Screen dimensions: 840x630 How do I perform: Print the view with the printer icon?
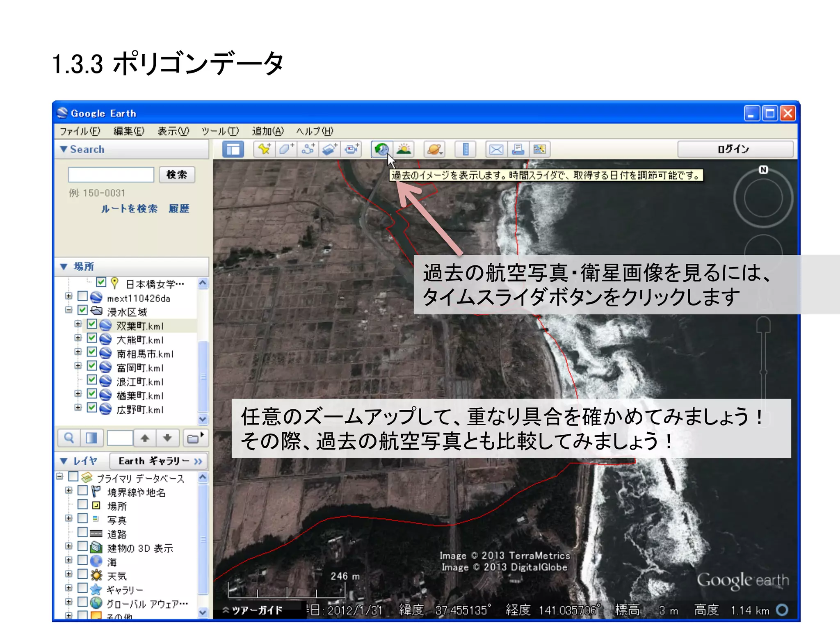[518, 149]
